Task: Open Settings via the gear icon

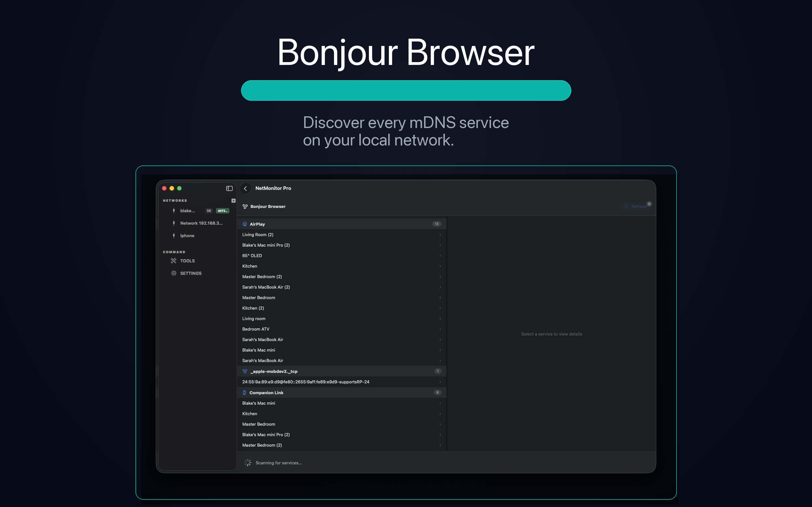Action: pyautogui.click(x=174, y=273)
